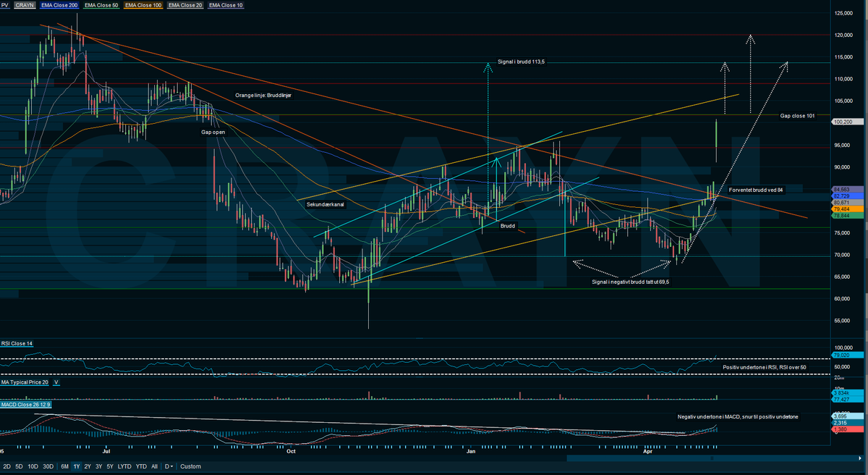Viewport: 868px width, 475px height.
Task: Set chart range to 2D
Action: (7, 466)
